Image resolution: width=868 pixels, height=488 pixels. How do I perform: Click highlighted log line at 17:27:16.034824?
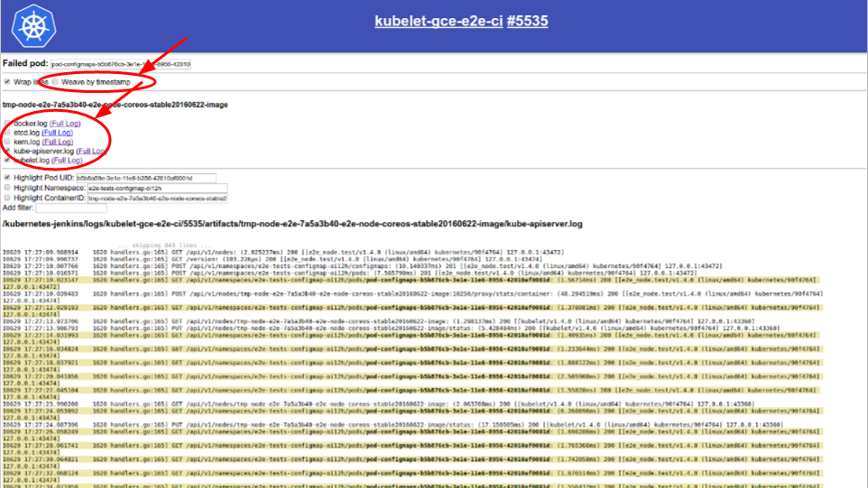pos(412,353)
